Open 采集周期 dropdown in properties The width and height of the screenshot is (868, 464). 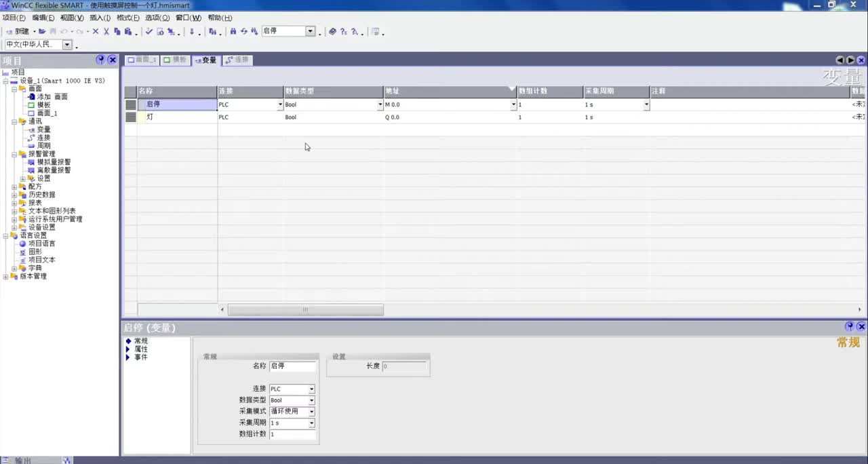pyautogui.click(x=312, y=423)
